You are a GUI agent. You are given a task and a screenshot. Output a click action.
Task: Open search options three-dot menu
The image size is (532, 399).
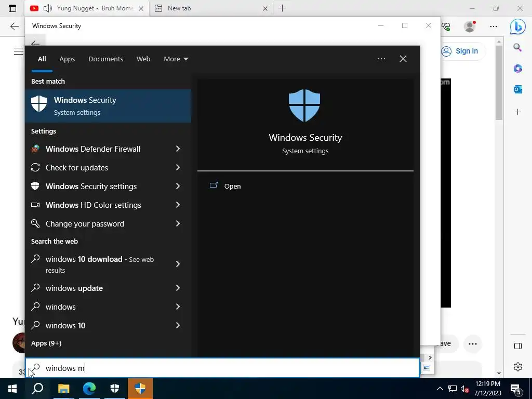point(381,59)
